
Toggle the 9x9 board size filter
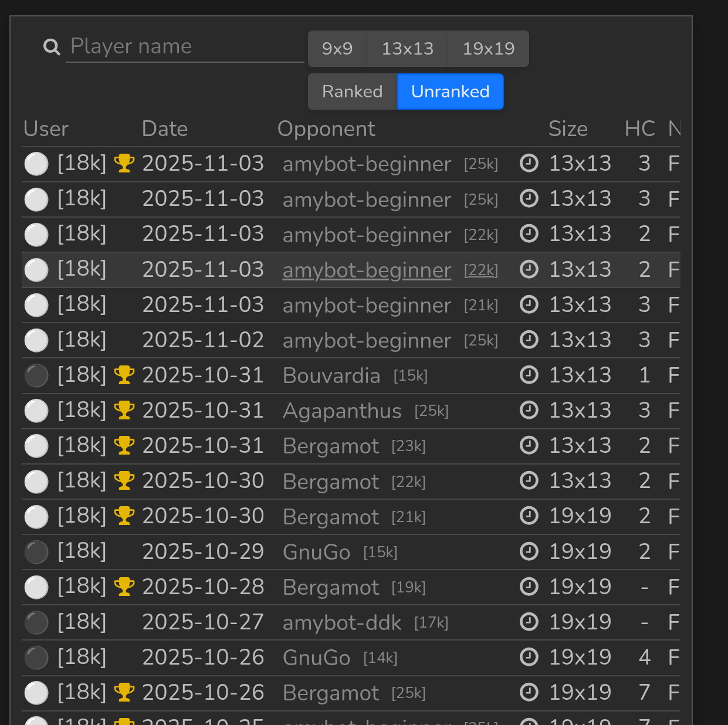[337, 49]
